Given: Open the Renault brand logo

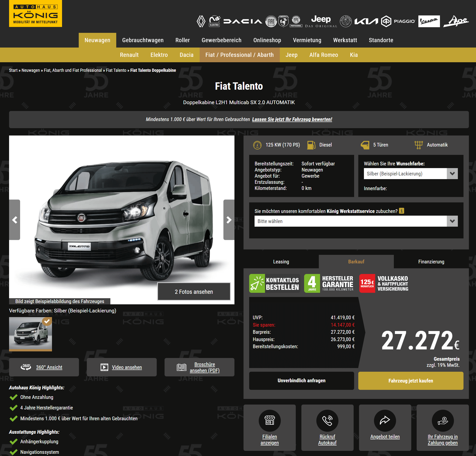Looking at the screenshot, I should coord(201,21).
